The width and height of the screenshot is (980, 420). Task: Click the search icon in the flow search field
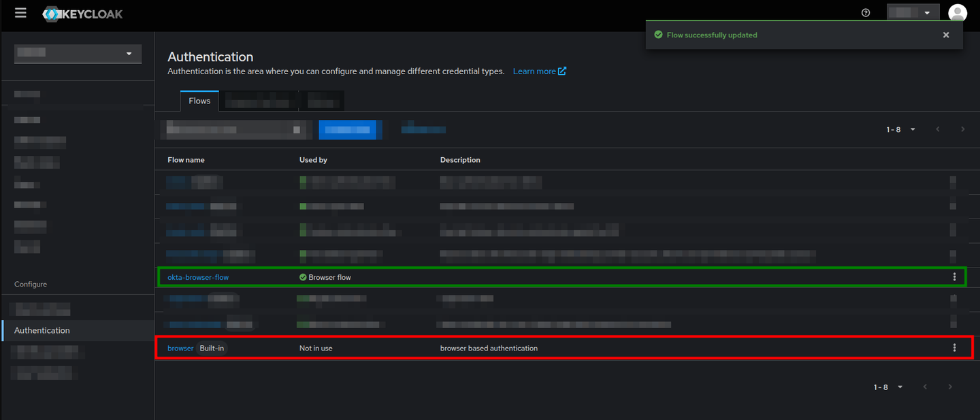click(x=297, y=129)
